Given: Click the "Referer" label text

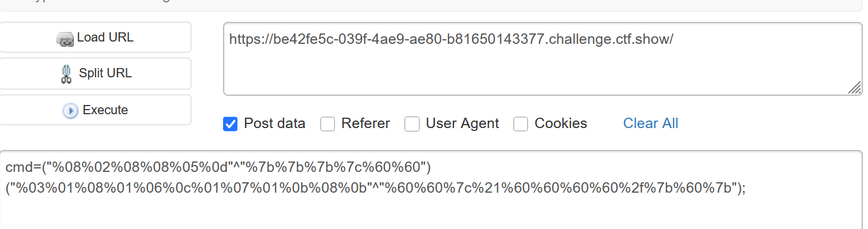Looking at the screenshot, I should click(x=365, y=123).
